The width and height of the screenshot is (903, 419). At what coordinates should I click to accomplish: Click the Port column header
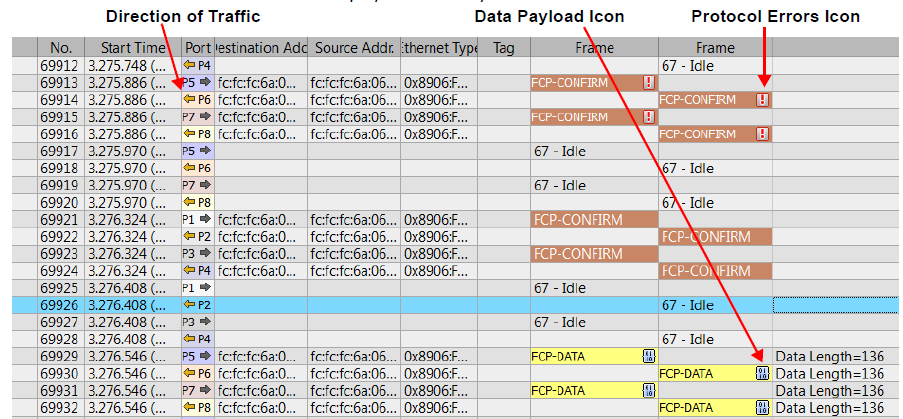point(198,48)
